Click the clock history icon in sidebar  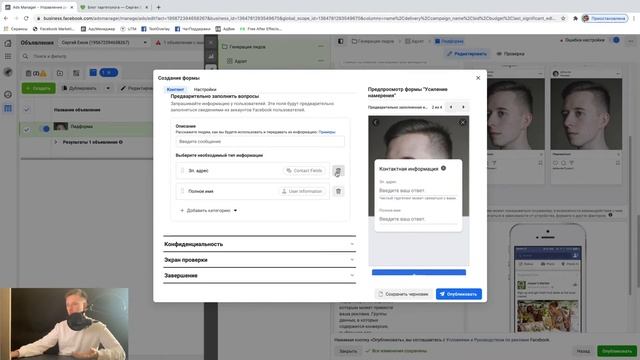(8, 94)
